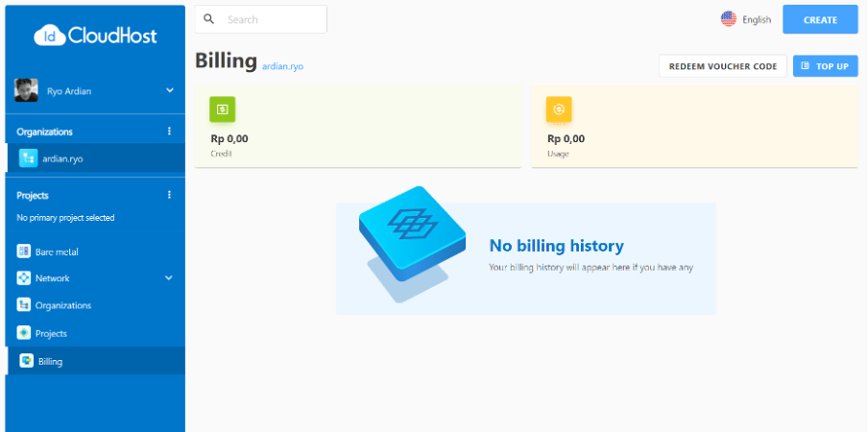Screen dimensions: 868x432
Task: Click the Rp 0,00 Usage amount
Action: [566, 139]
